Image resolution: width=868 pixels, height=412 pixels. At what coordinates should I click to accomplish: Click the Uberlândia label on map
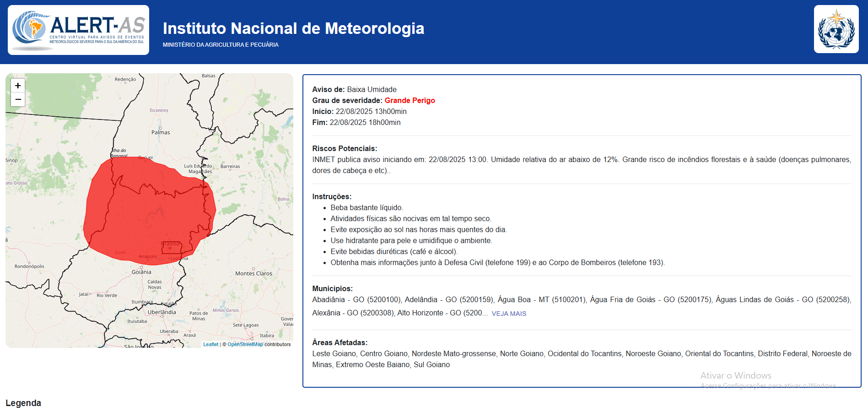[162, 312]
